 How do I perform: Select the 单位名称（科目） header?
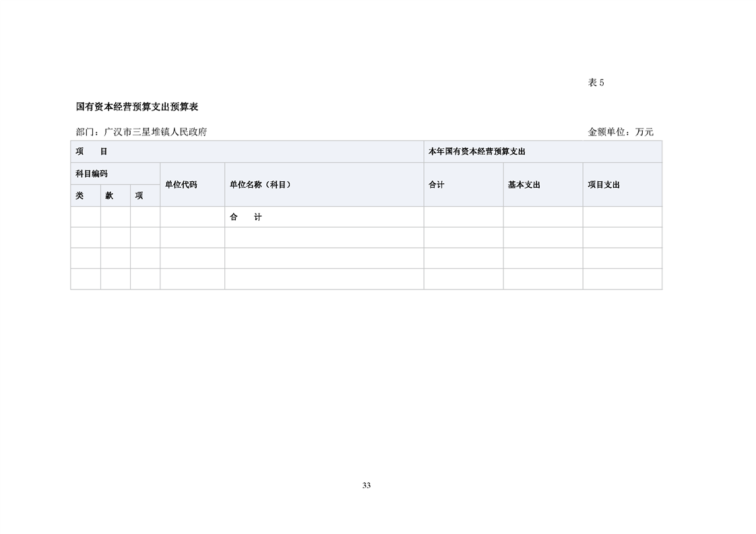(324, 185)
